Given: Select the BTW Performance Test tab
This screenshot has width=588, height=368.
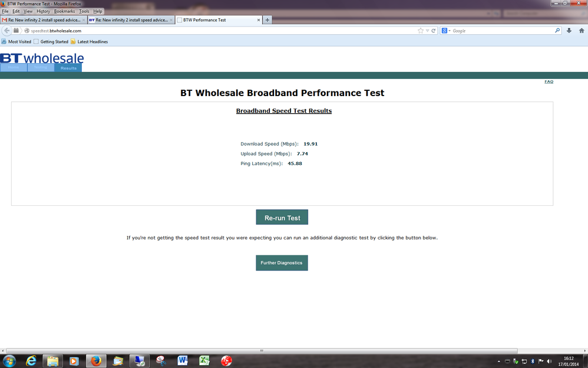Looking at the screenshot, I should click(x=219, y=20).
